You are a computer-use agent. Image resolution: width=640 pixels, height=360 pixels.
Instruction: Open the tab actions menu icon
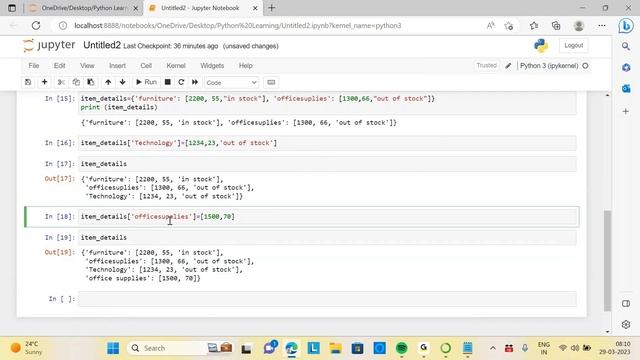(x=12, y=8)
